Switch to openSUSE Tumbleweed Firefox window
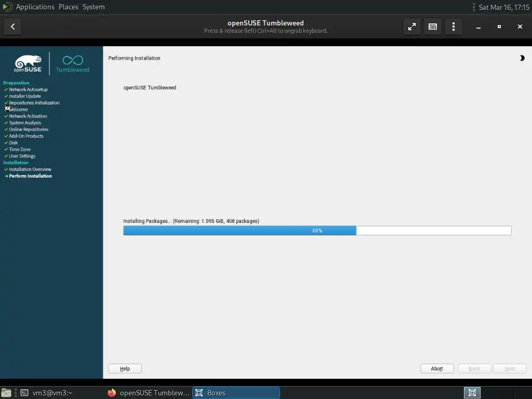Screen dimensions: 532x399 coord(149,393)
